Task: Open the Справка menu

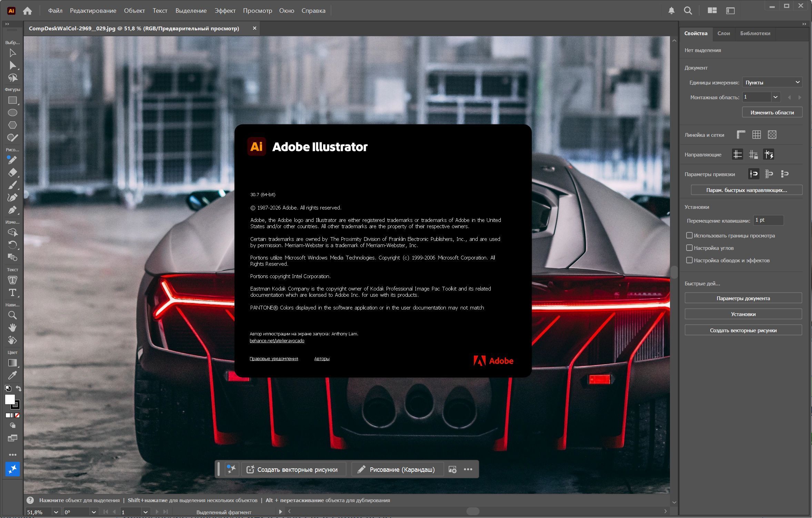Action: click(313, 11)
